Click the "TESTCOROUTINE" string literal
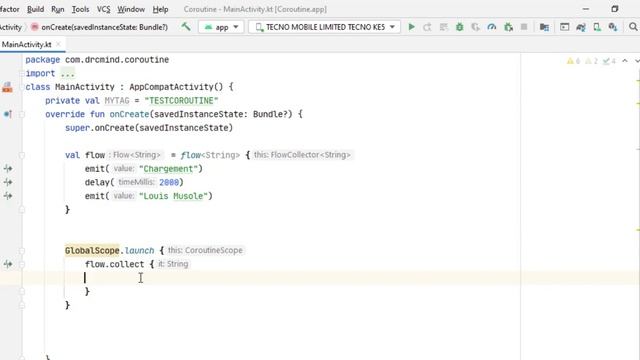The image size is (640, 360). pyautogui.click(x=181, y=100)
